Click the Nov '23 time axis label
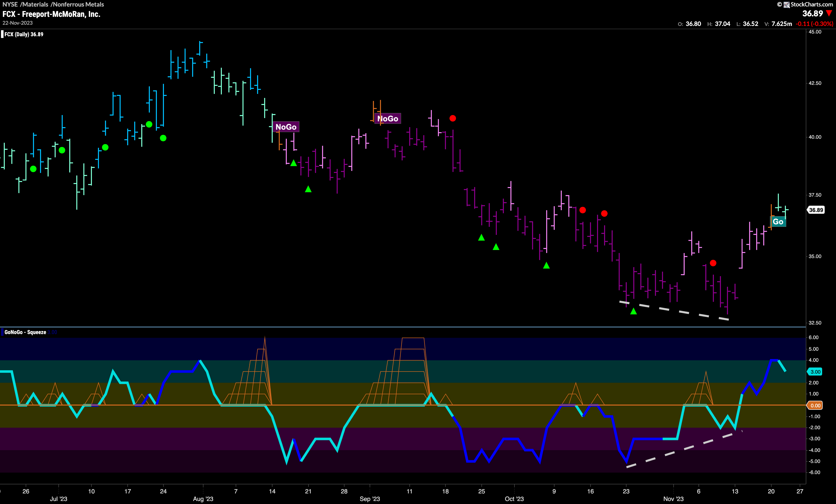The height and width of the screenshot is (504, 836). (x=673, y=498)
